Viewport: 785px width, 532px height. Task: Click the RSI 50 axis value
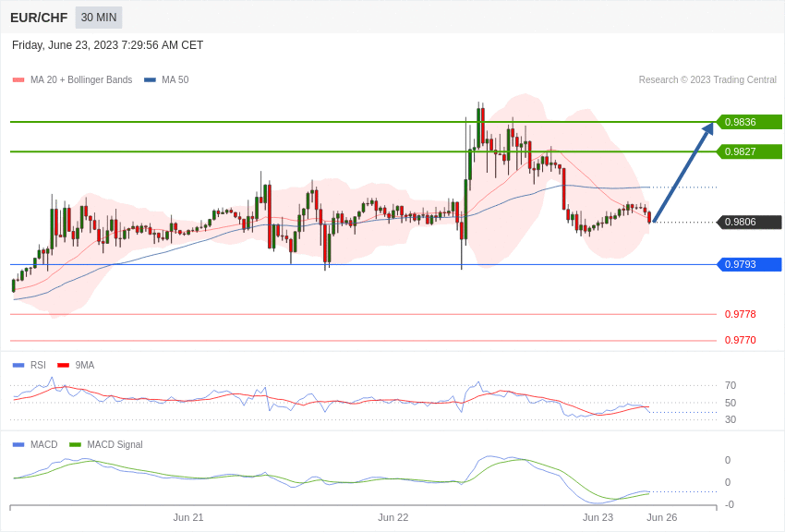[x=731, y=403]
